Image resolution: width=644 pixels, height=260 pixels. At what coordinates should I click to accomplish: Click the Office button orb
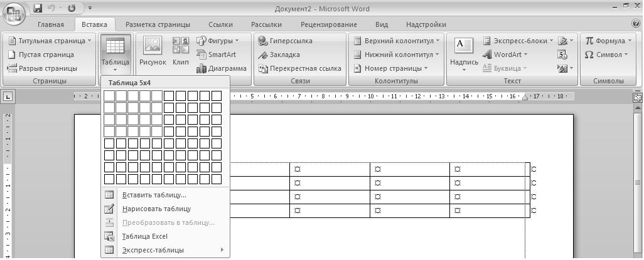coord(14,14)
